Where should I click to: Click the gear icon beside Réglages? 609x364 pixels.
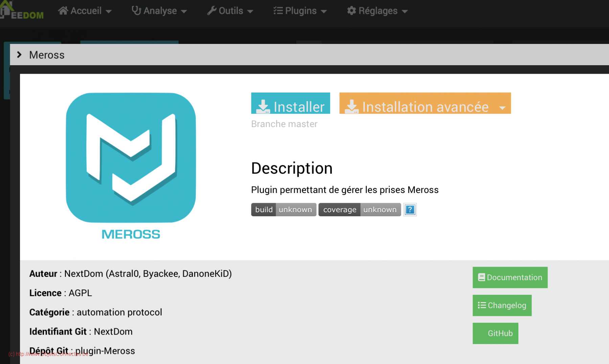352,10
